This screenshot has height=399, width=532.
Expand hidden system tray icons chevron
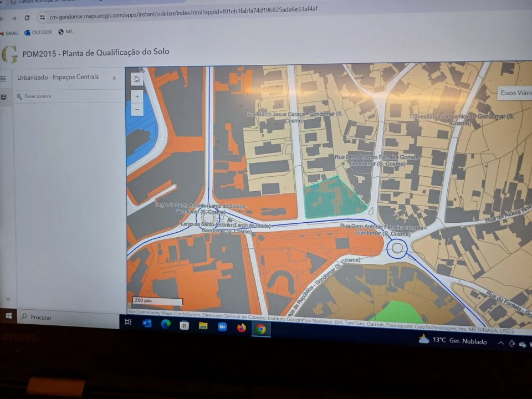pyautogui.click(x=500, y=343)
